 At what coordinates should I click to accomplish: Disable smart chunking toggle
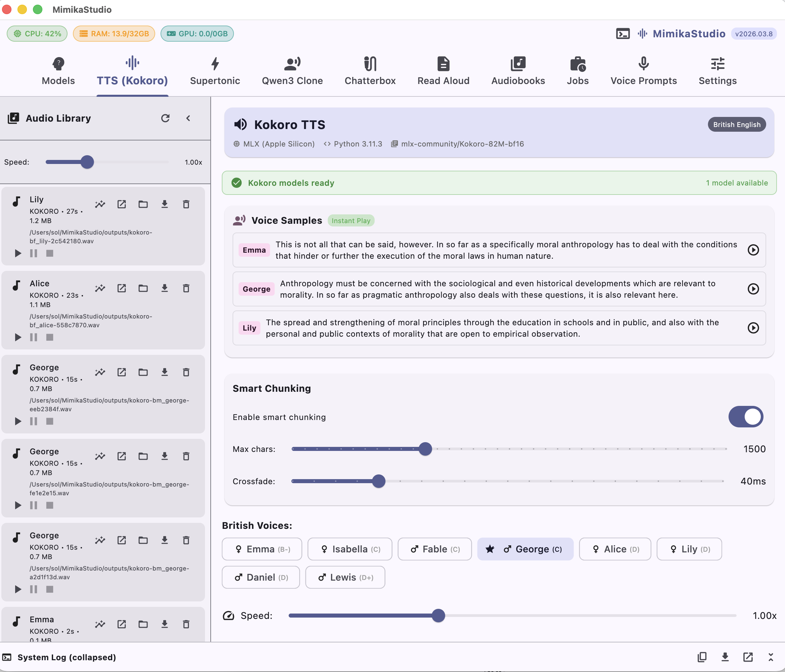click(745, 417)
